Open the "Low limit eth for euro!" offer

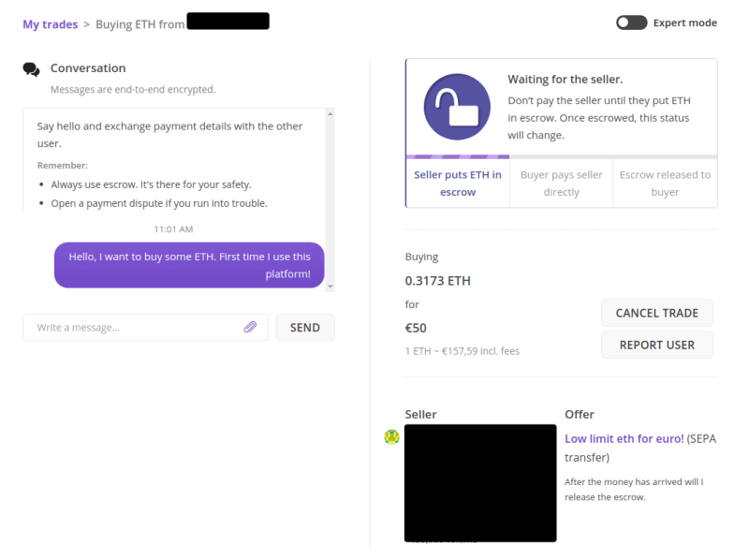coord(624,438)
